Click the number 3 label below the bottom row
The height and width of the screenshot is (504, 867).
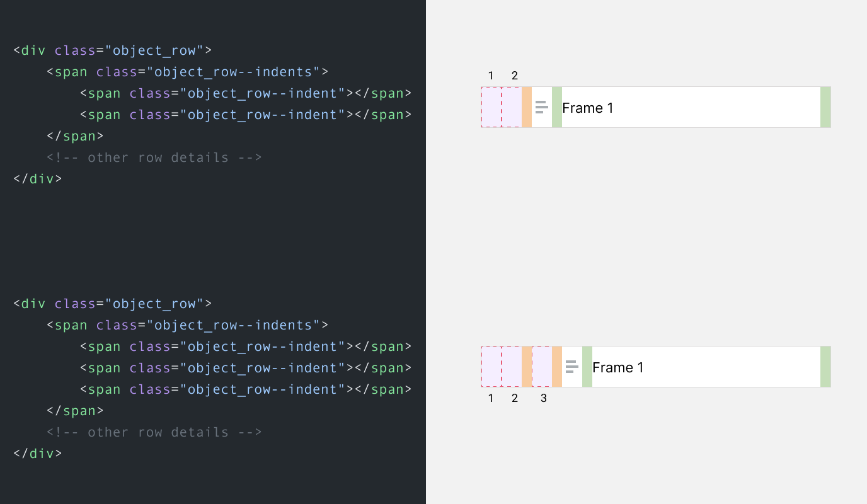544,398
